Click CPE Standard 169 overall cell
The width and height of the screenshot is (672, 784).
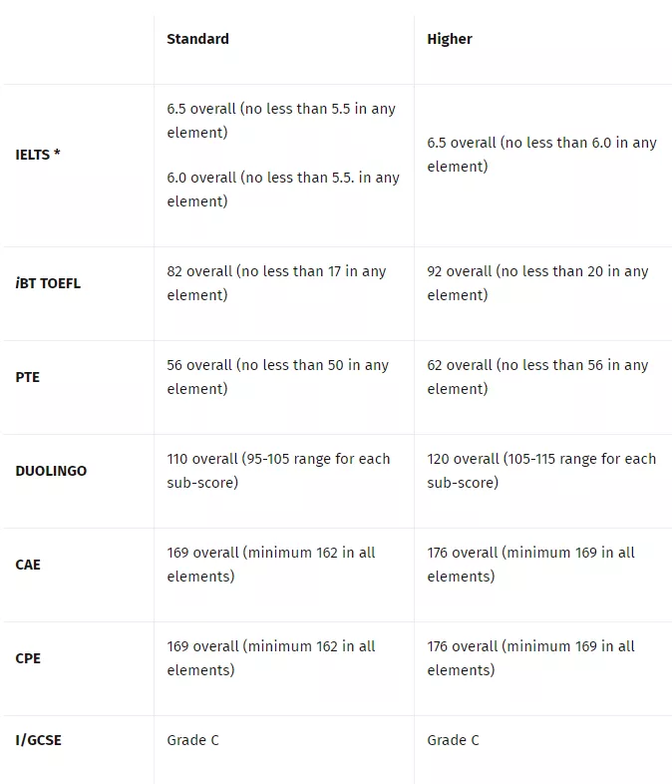click(270, 658)
